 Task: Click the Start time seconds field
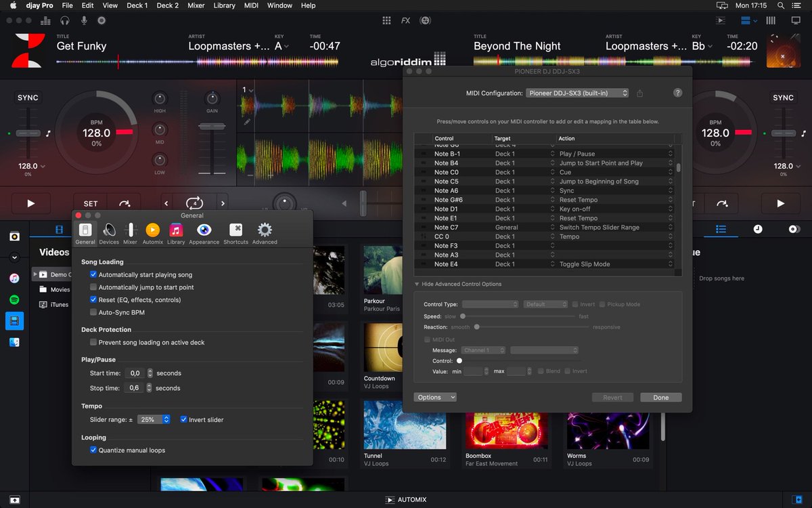[135, 373]
